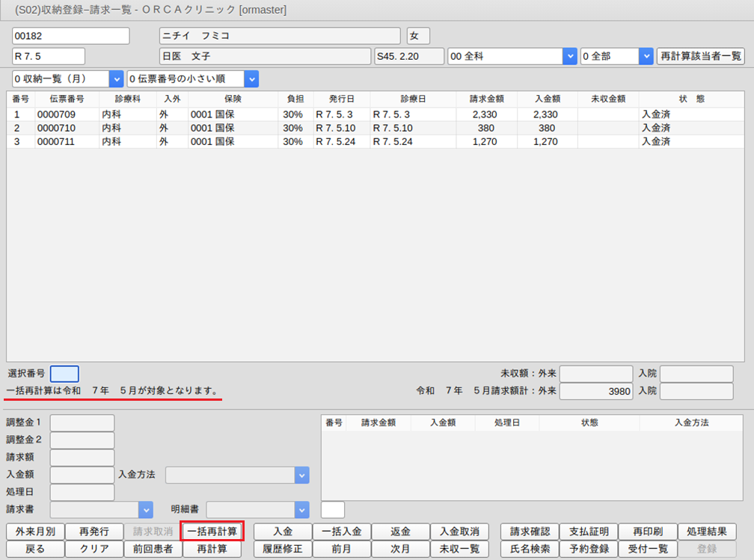Expand the 入金方法 dropdown
Viewport: 754px width, 560px height.
pos(301,475)
